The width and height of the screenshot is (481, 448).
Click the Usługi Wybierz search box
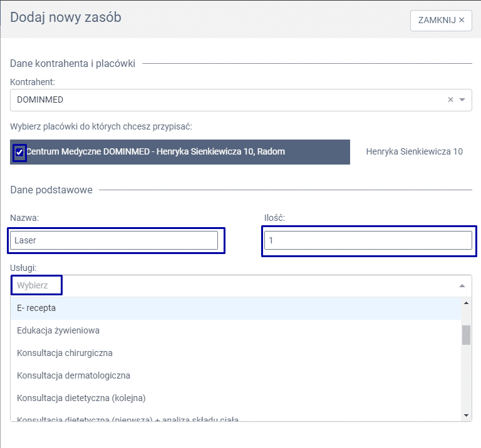38,285
